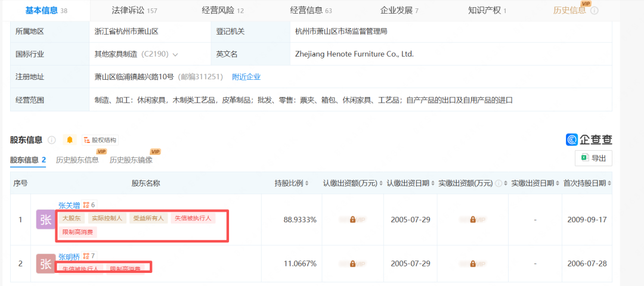This screenshot has height=286, width=644.
Task: Select the 历史股东信息 sub-tab
Action: [77, 160]
